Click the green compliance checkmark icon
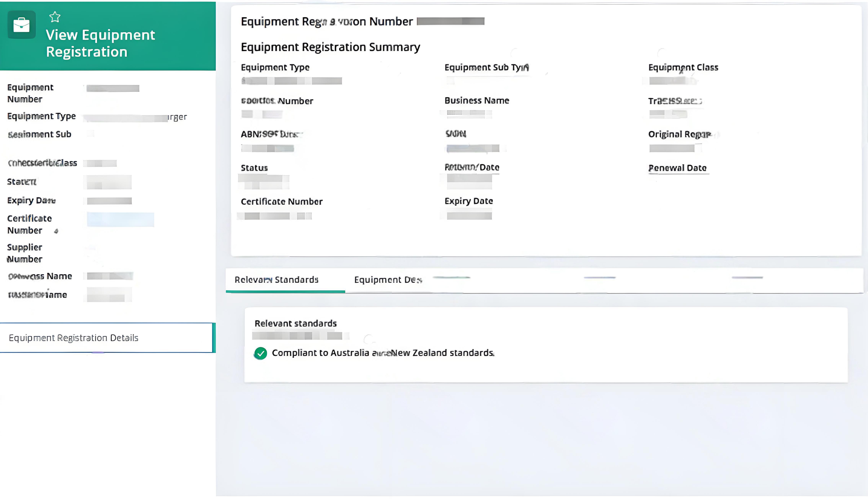This screenshot has height=499, width=868. (x=260, y=353)
